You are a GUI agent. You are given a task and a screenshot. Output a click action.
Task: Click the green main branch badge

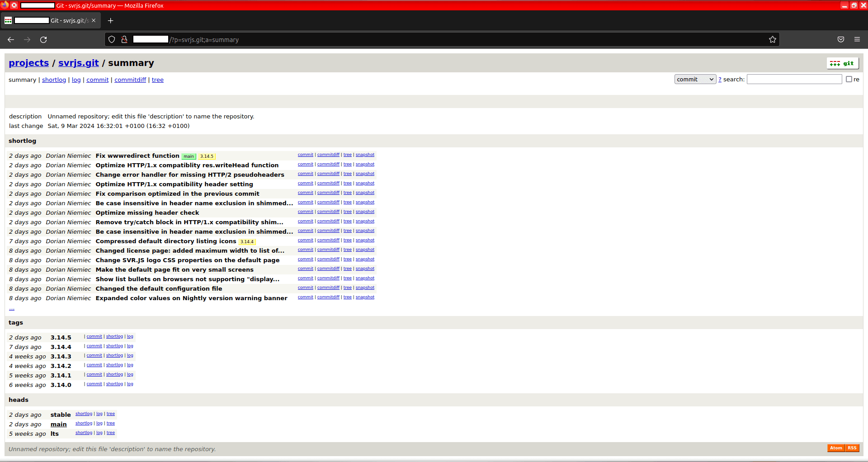click(x=189, y=156)
